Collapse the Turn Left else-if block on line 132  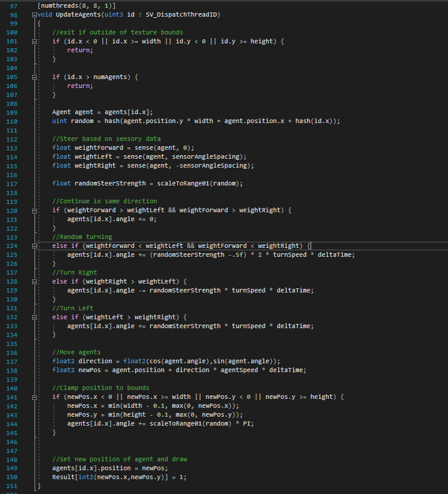34,317
